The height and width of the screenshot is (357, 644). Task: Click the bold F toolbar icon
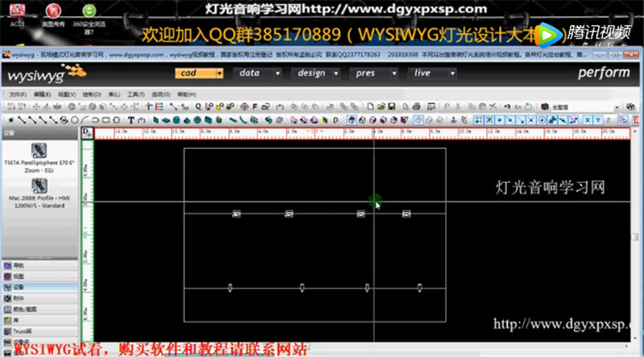[x=254, y=106]
